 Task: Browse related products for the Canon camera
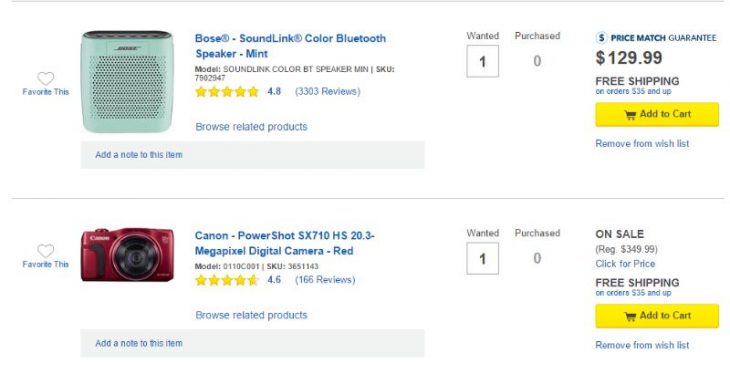251,315
